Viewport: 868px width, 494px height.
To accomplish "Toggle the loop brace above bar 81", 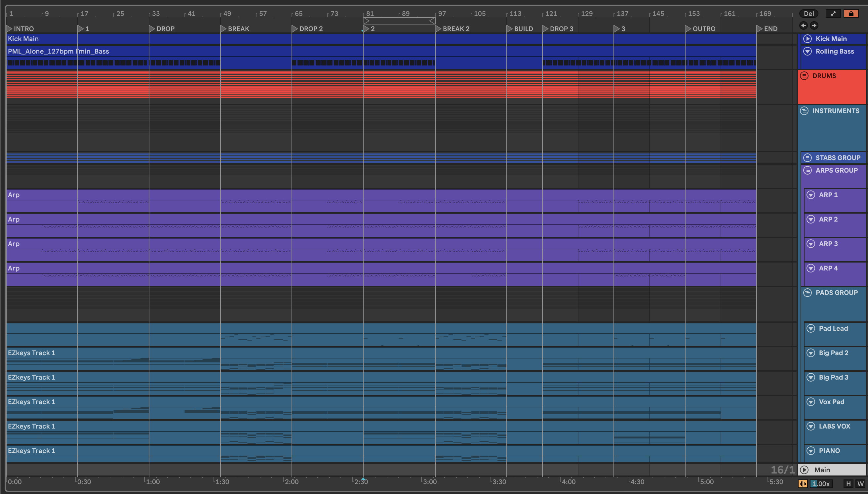I will 399,21.
